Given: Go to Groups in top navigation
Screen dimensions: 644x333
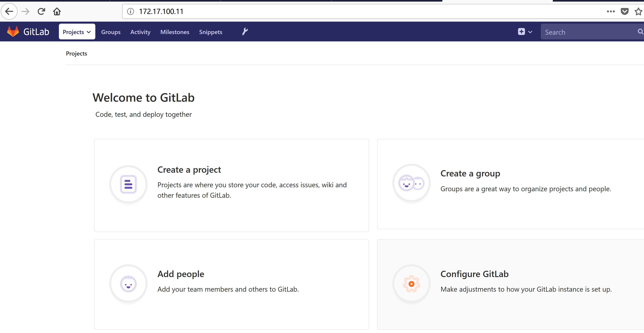Looking at the screenshot, I should point(111,32).
